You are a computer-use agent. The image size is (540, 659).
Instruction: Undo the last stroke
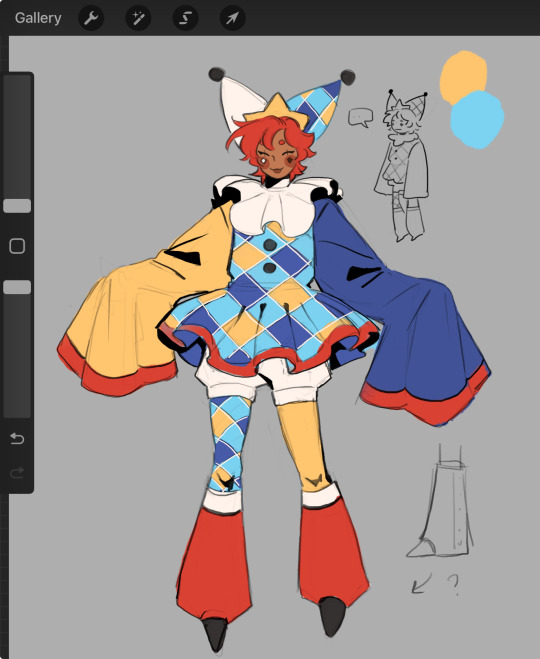[17, 439]
